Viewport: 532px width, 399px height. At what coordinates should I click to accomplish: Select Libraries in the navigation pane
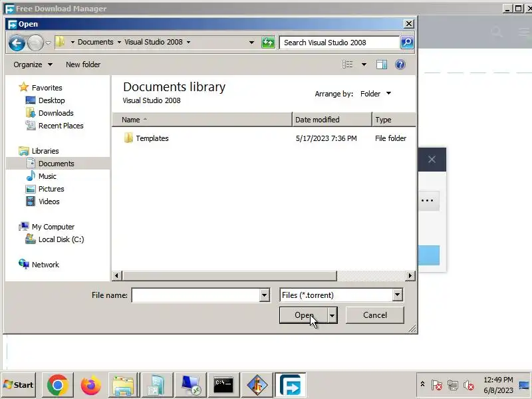45,151
